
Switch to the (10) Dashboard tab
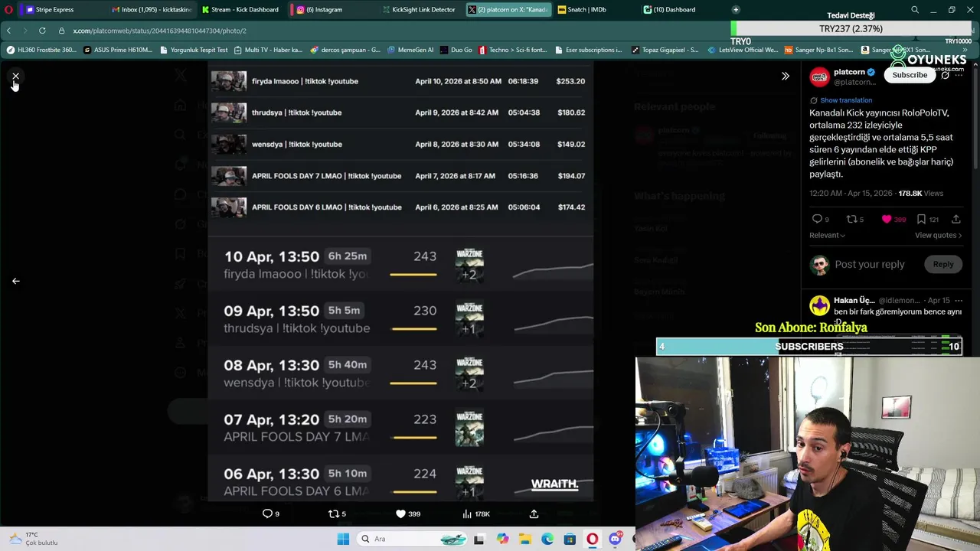(674, 9)
